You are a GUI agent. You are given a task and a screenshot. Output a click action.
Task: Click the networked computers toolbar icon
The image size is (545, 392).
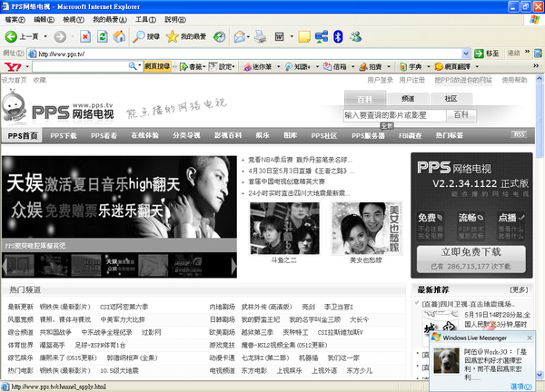coord(322,36)
